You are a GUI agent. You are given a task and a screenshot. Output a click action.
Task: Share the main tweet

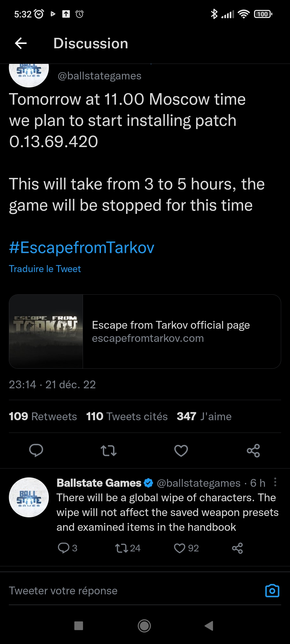(x=253, y=450)
